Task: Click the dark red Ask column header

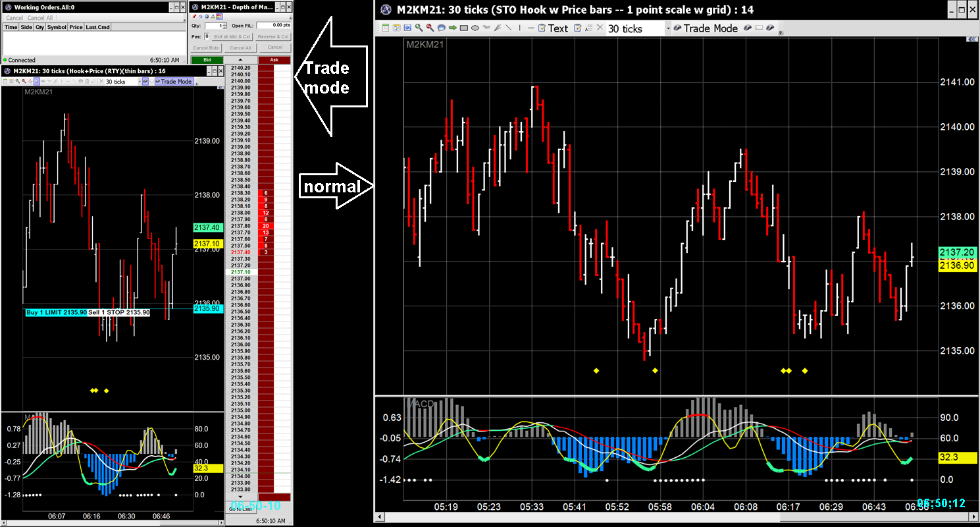Action: click(x=274, y=60)
